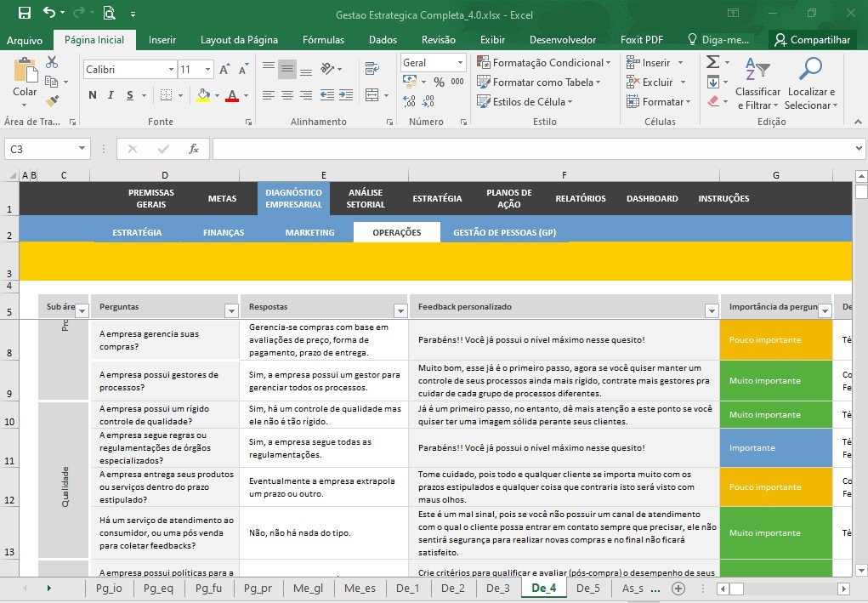Apply the fill color bucket icon
The height and width of the screenshot is (603, 868).
(204, 95)
